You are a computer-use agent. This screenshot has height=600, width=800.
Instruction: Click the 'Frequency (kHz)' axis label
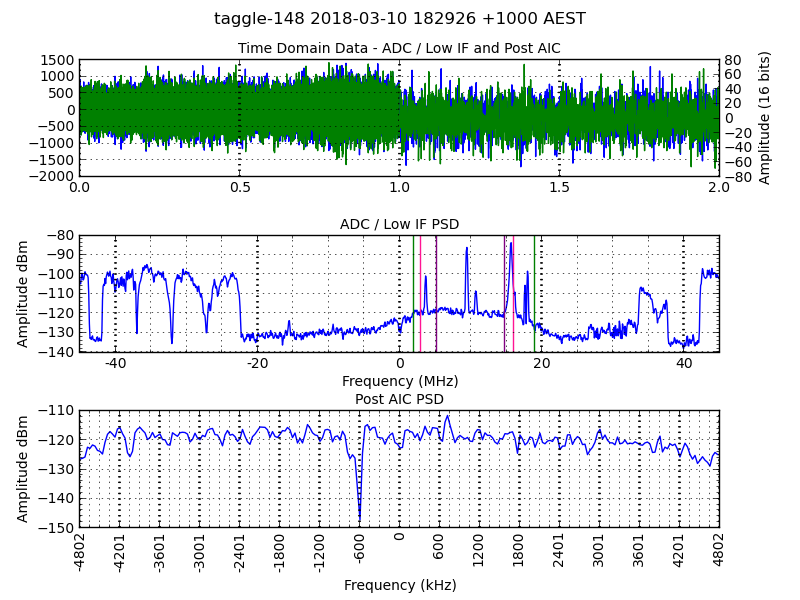point(400,585)
